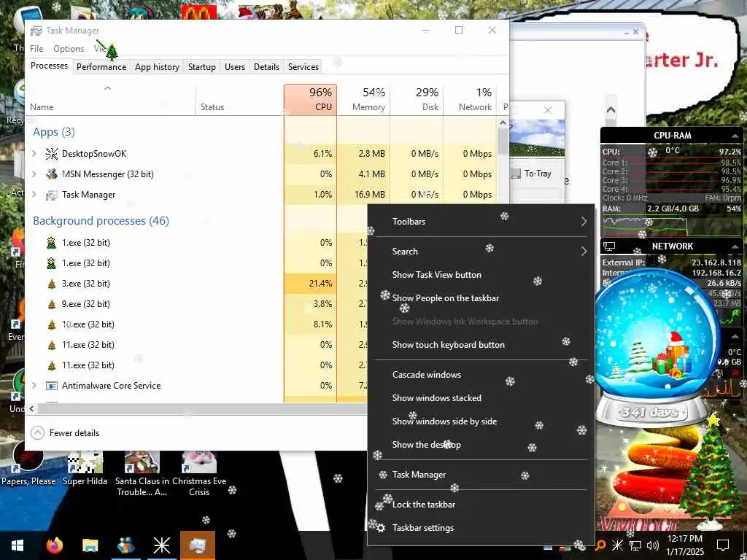
Task: Expand the Antimalware Core Service group
Action: point(34,386)
